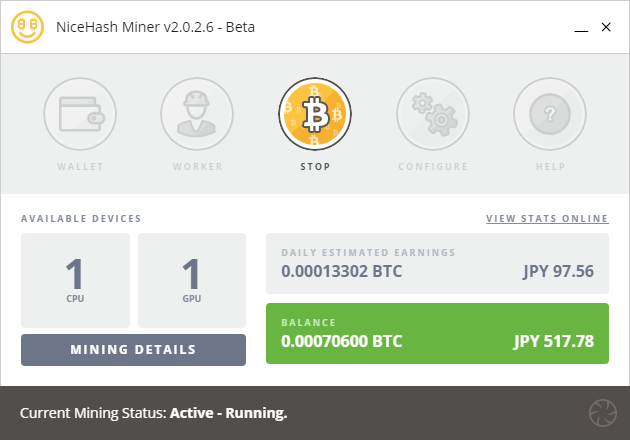Viewport: 630px width, 440px height.
Task: Click the HELP label
Action: (549, 166)
